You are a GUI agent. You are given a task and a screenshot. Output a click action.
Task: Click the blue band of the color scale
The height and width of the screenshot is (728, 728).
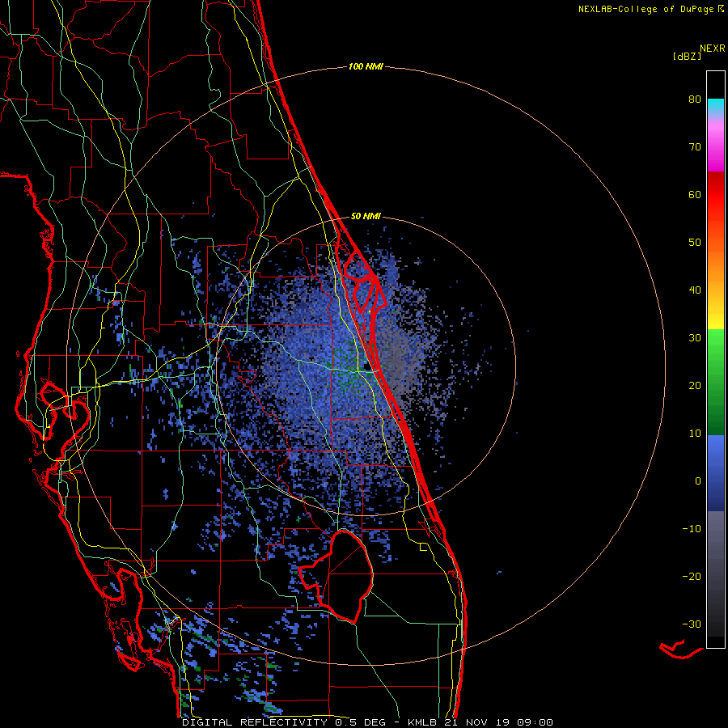[x=716, y=472]
